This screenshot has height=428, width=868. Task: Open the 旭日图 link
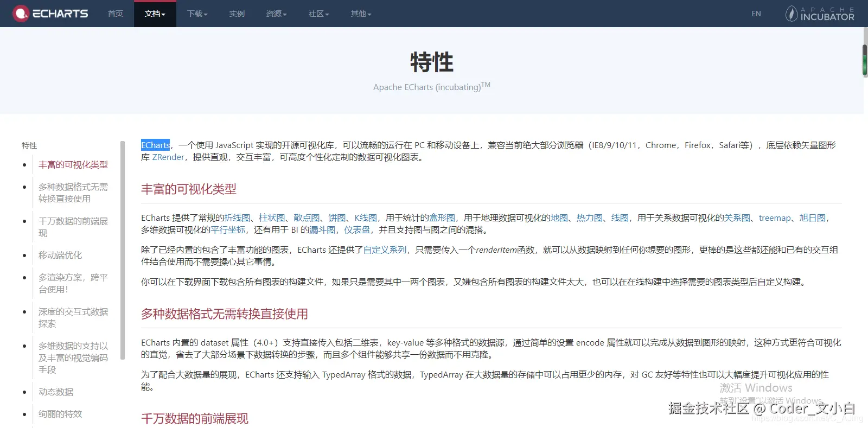pyautogui.click(x=812, y=218)
